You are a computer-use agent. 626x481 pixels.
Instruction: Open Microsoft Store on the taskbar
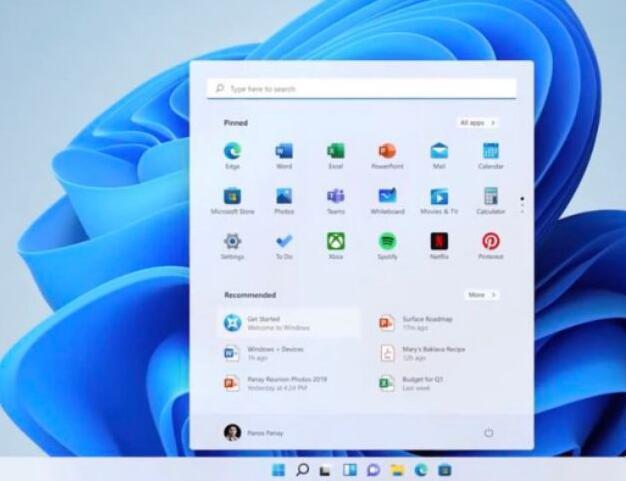coord(444,470)
